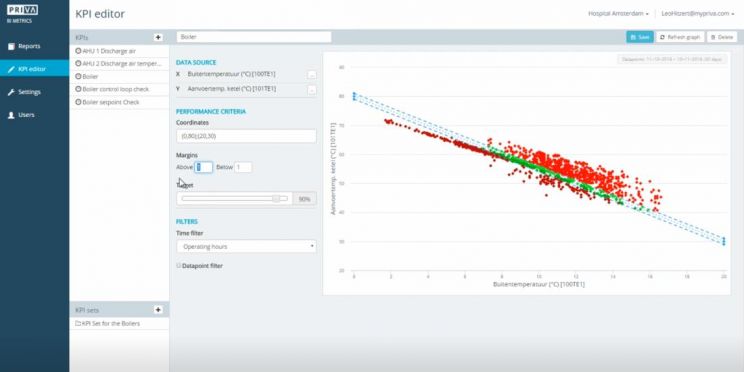
Task: Select Boiler control loop check KPI
Action: coord(119,89)
